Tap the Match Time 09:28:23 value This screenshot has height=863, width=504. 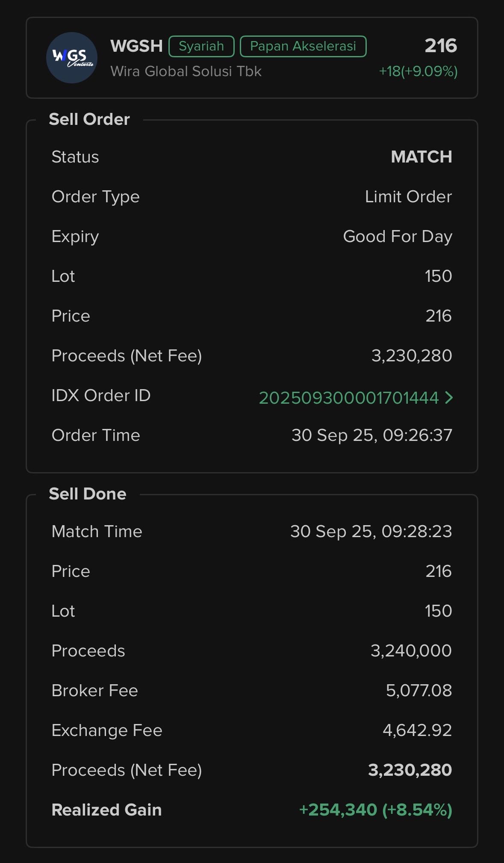pyautogui.click(x=371, y=531)
